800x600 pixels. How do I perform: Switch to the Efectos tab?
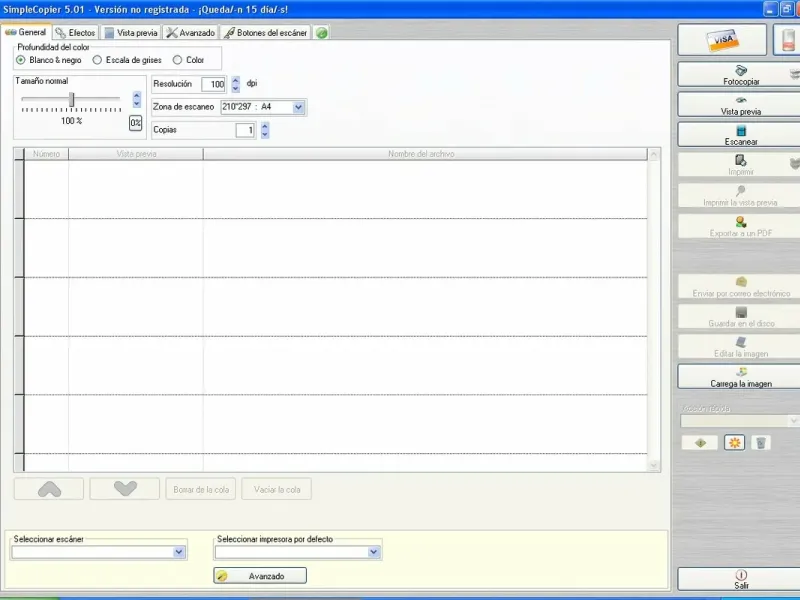[x=76, y=33]
